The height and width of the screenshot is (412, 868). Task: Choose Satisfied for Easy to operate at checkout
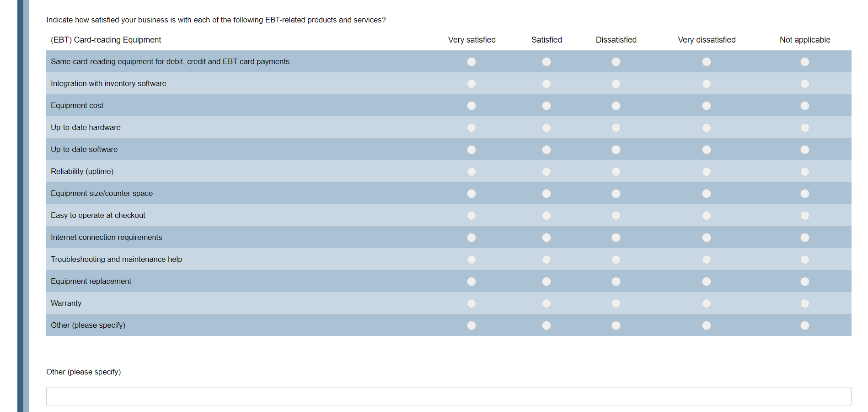(547, 216)
